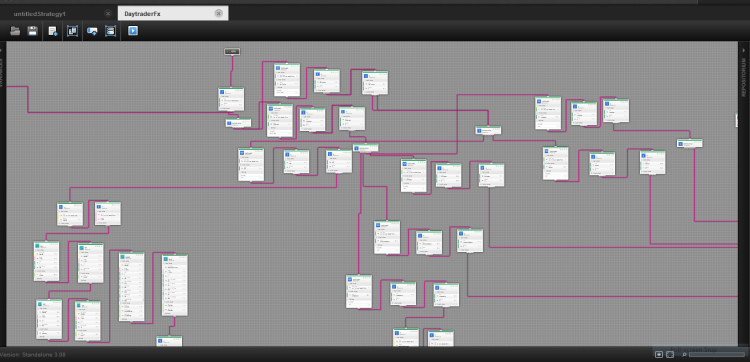The height and width of the screenshot is (362, 750).
Task: Click the add block with plus toolbar icon
Action: (92, 31)
